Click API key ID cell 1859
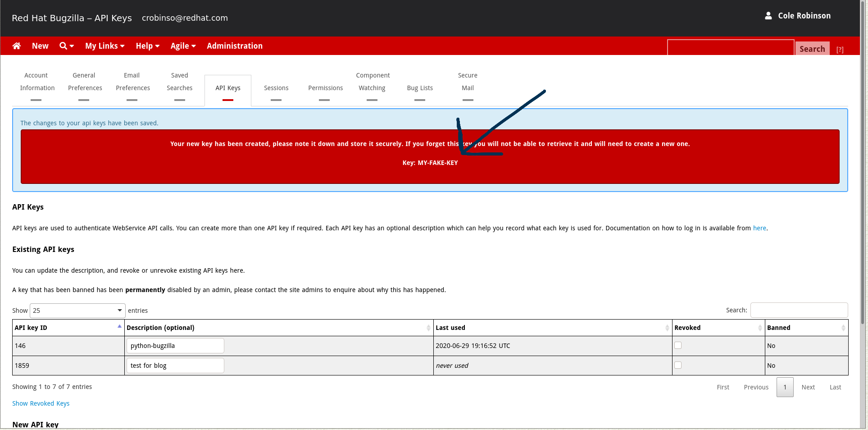 [68, 366]
